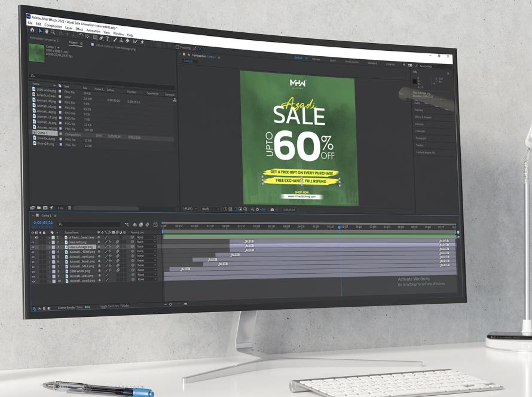The width and height of the screenshot is (532, 397).
Task: Select the Type tool
Action: 108,38
